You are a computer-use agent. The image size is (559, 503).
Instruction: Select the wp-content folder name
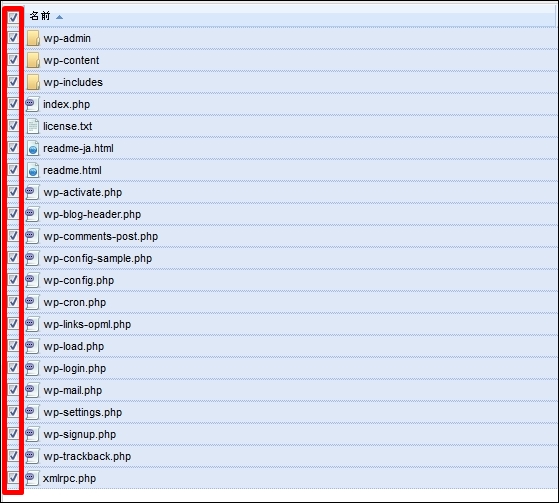click(71, 61)
